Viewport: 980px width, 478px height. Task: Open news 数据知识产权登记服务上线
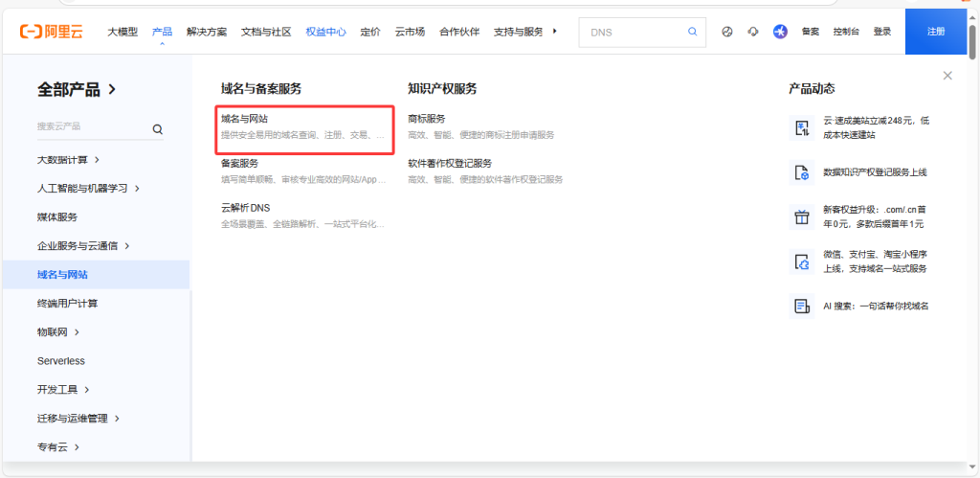(875, 172)
